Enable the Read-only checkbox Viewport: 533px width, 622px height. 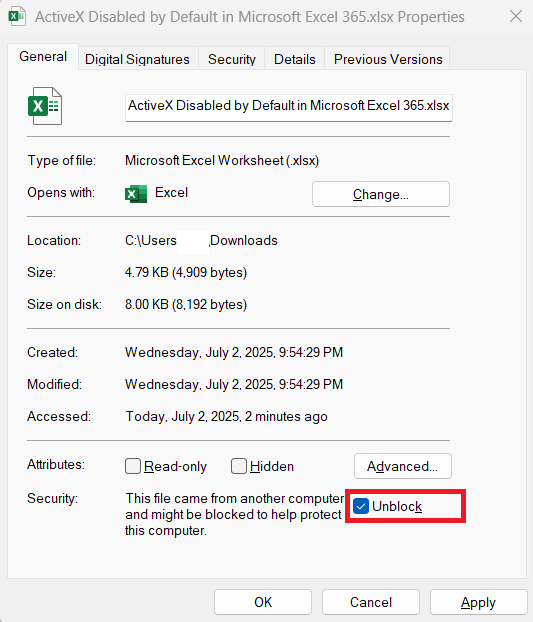[x=133, y=466]
